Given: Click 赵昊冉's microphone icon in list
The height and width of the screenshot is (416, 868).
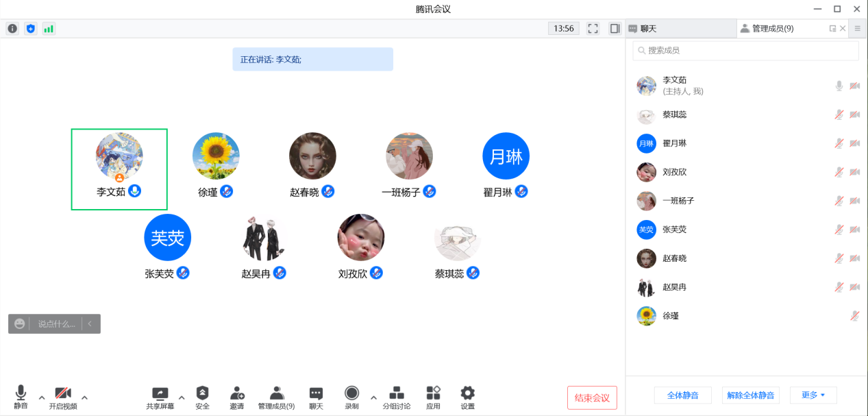Looking at the screenshot, I should pyautogui.click(x=839, y=287).
